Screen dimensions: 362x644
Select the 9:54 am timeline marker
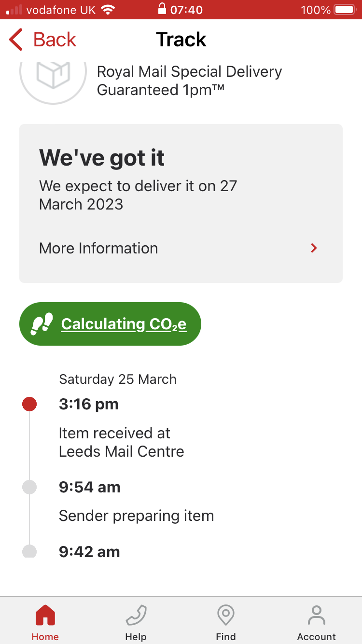point(29,487)
